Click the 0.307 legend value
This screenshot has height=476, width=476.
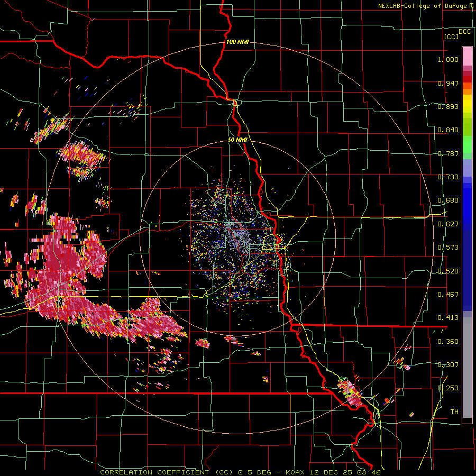coord(448,365)
